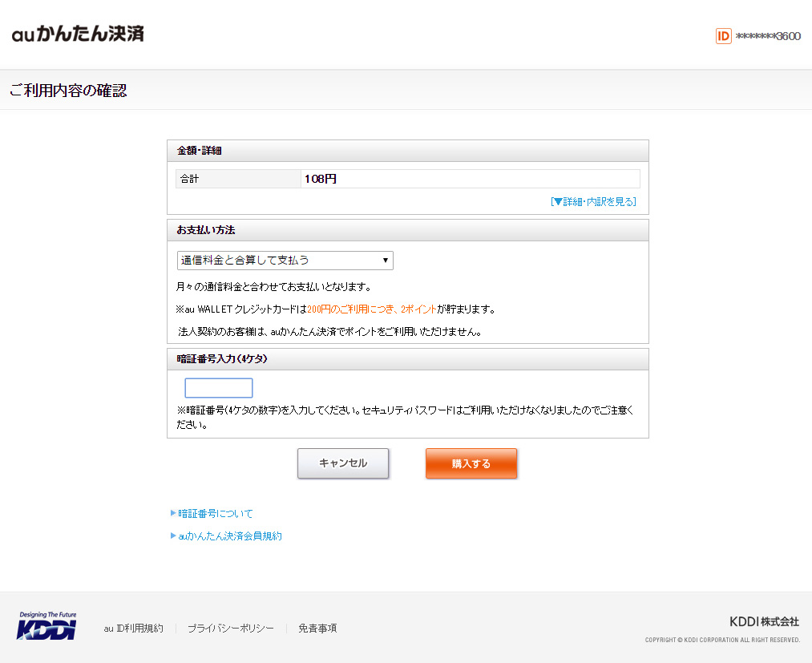Focus the 4-digit 暗証番号 input field

219,388
